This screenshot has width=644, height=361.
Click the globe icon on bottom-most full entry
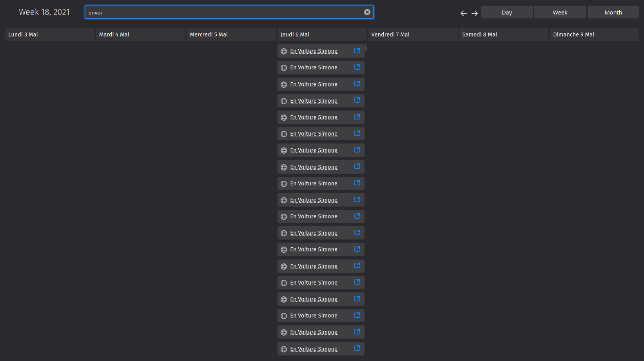pos(284,349)
